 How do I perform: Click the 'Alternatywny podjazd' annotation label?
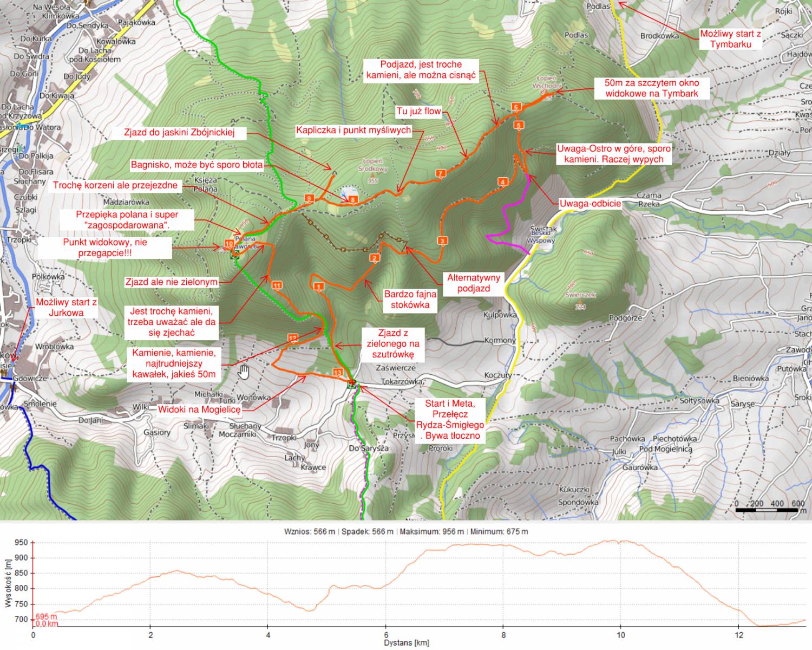pos(473,283)
